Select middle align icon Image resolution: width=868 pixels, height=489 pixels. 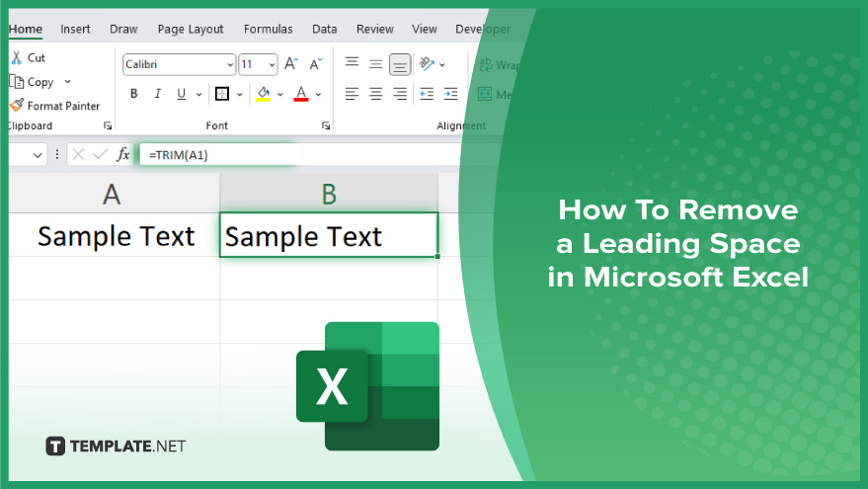[x=376, y=64]
